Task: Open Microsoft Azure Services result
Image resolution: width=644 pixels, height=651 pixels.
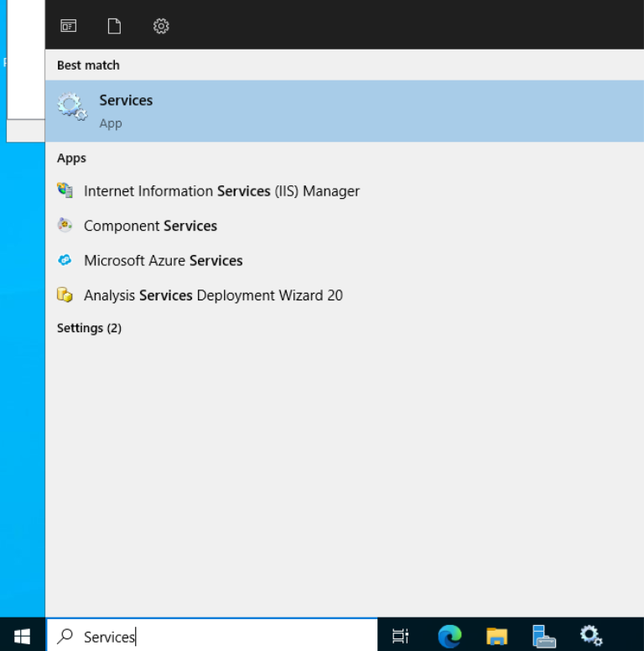Action: pos(345,261)
